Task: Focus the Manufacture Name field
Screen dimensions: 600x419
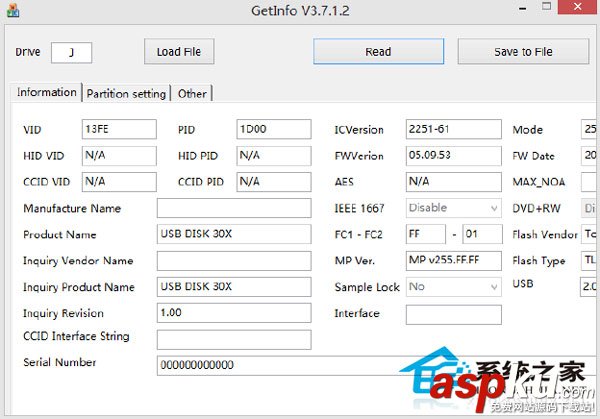Action: click(234, 208)
